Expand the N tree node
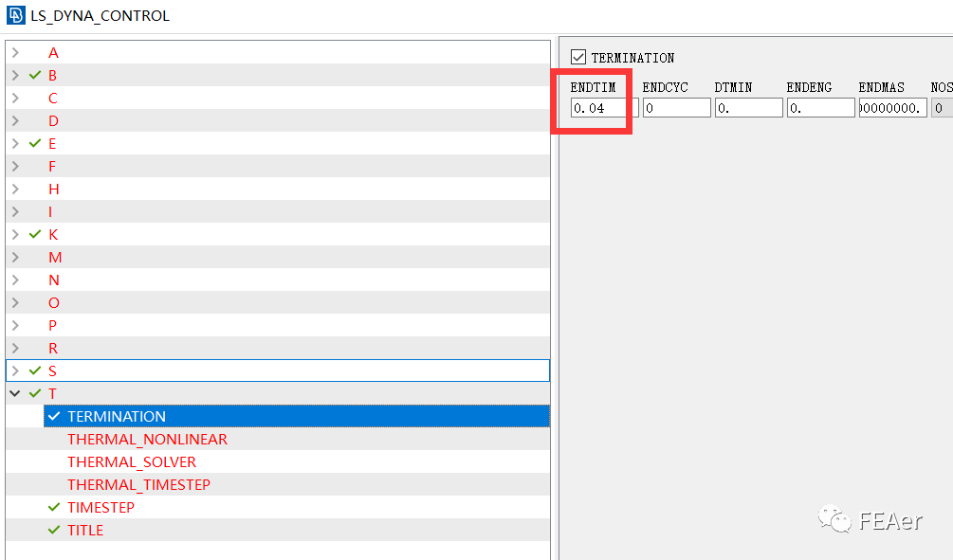Image resolution: width=953 pixels, height=560 pixels. [x=16, y=280]
